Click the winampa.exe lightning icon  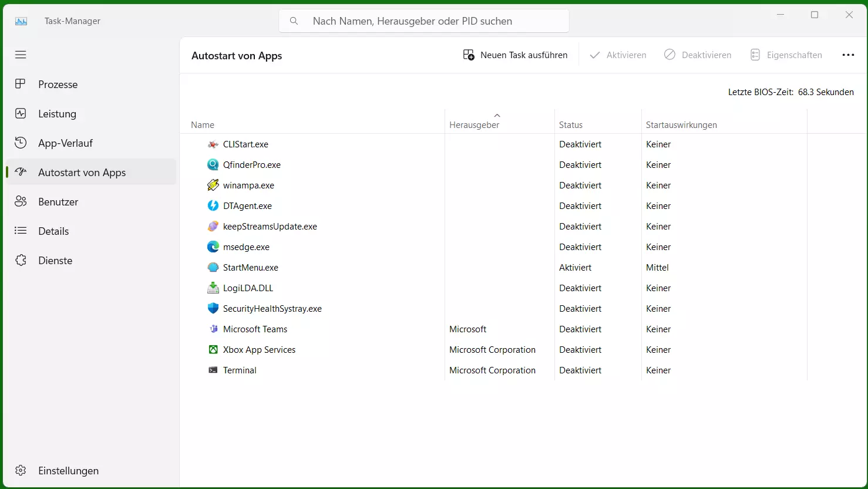click(x=213, y=185)
